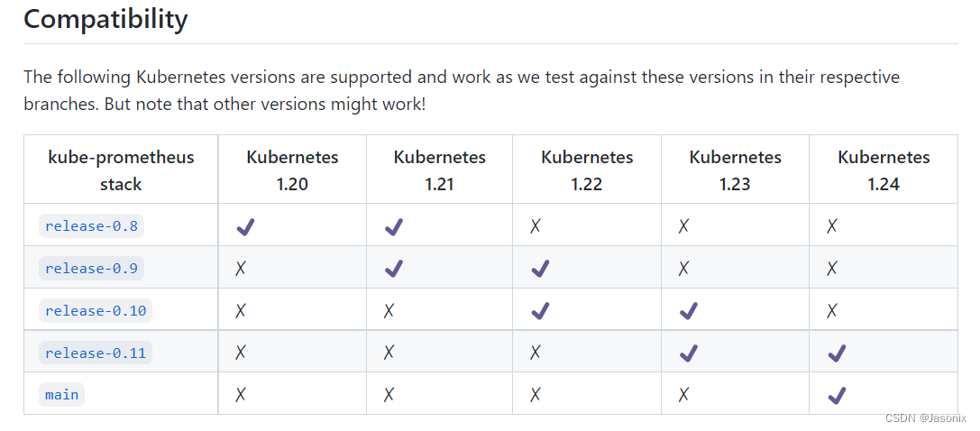Click X mark for main on Kubernetes 1.20
This screenshot has height=431, width=980.
(x=241, y=395)
